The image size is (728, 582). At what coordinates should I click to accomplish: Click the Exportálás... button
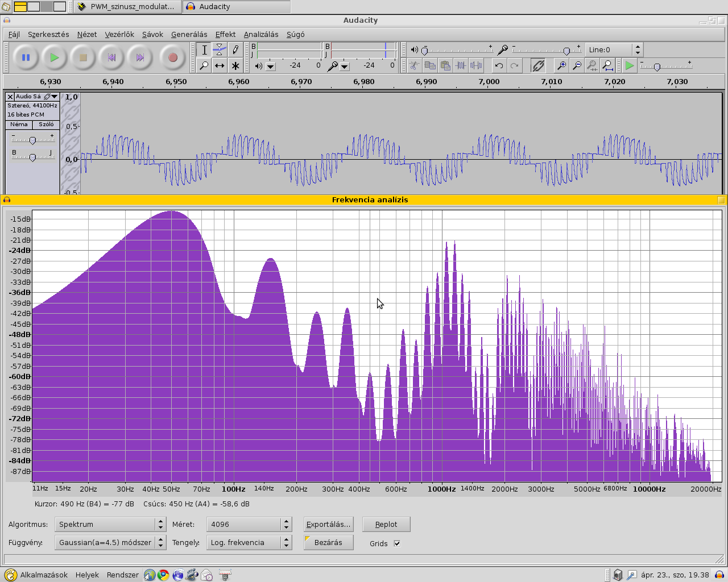[x=328, y=524]
